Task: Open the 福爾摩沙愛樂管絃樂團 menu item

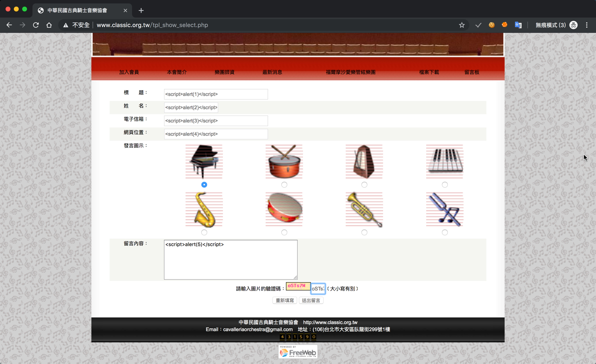Action: (351, 72)
